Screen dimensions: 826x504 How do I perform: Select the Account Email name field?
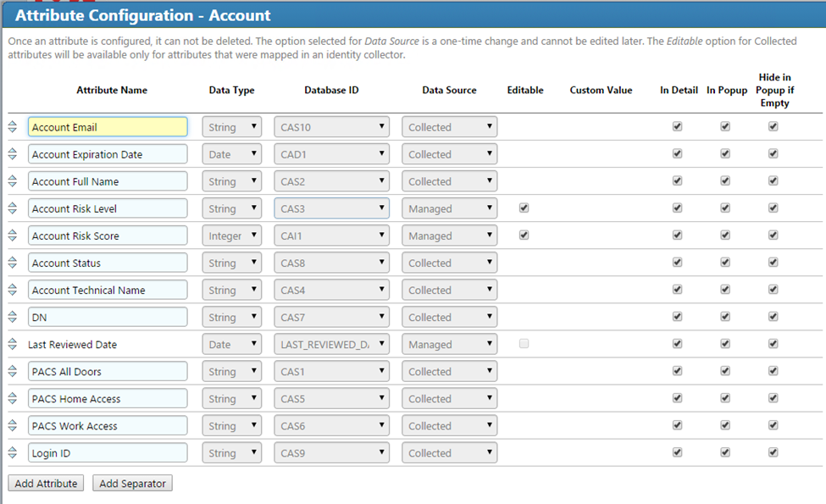(x=108, y=125)
